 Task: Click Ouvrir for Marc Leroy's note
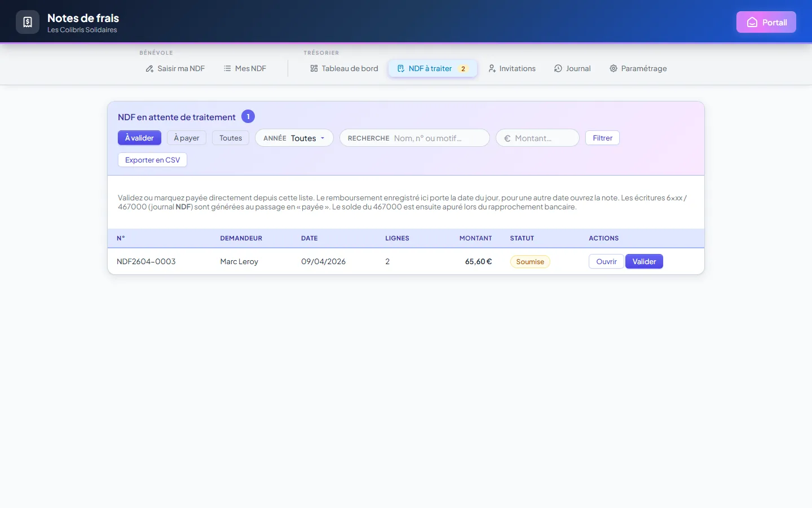606,261
